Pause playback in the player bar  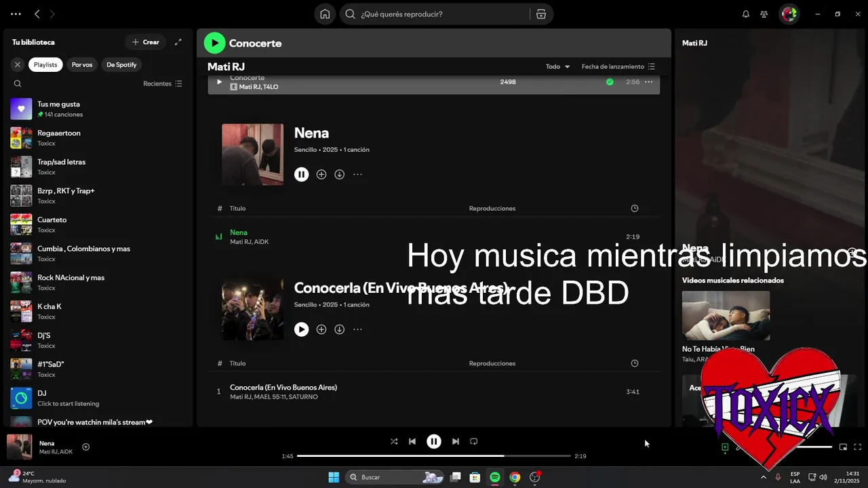(434, 441)
